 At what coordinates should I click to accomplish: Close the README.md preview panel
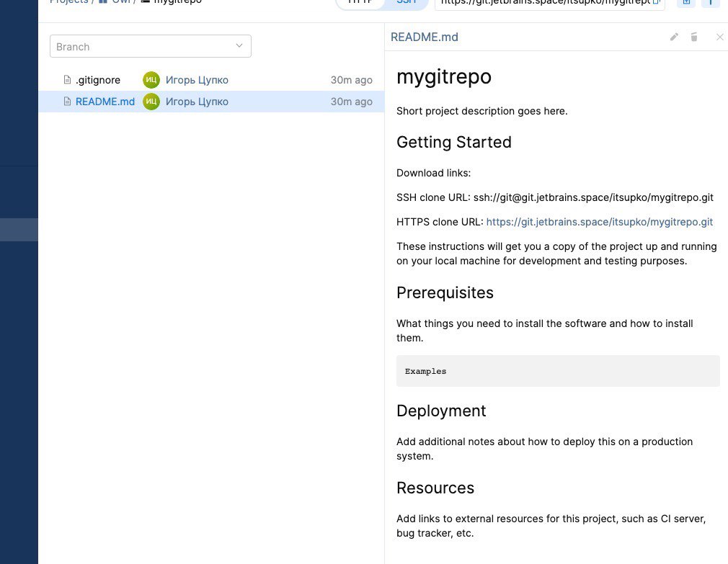tap(719, 37)
